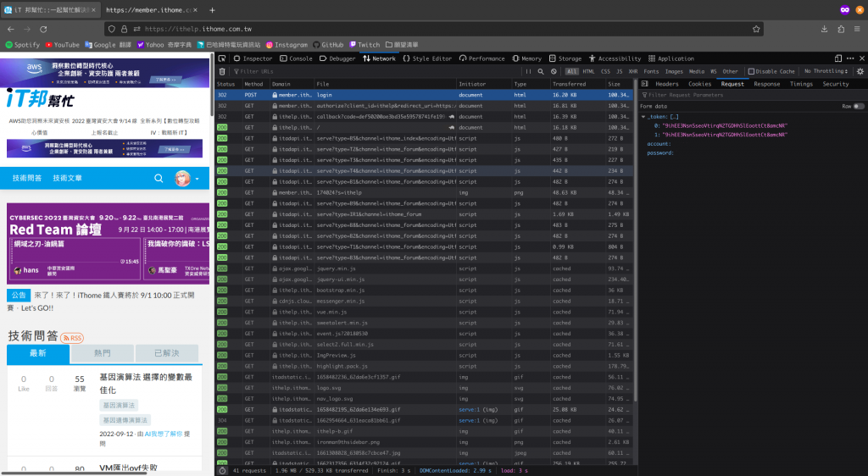This screenshot has width=868, height=476.
Task: Open the Storage panel
Action: click(x=565, y=58)
